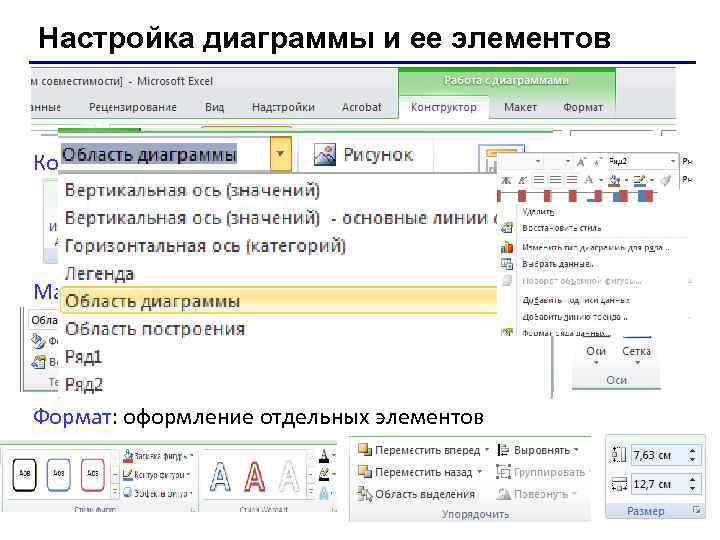Choose Удалить in the context menu
The width and height of the screenshot is (720, 540).
538,211
